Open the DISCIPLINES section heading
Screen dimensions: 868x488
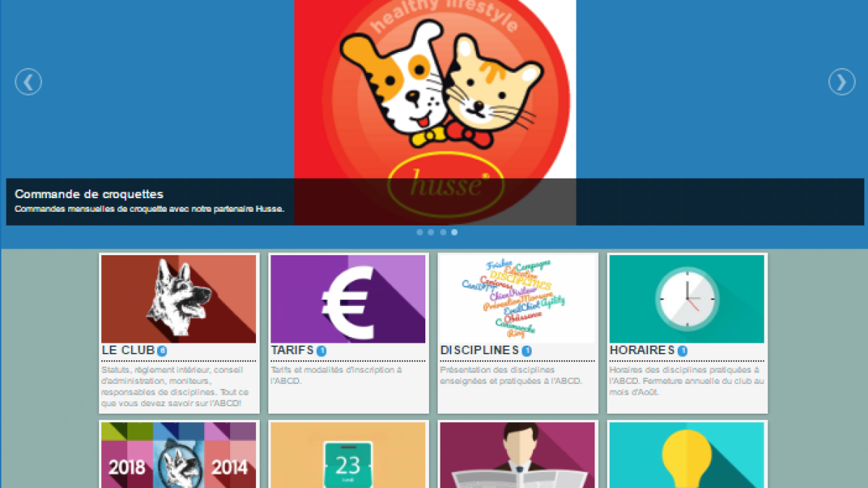[x=480, y=350]
